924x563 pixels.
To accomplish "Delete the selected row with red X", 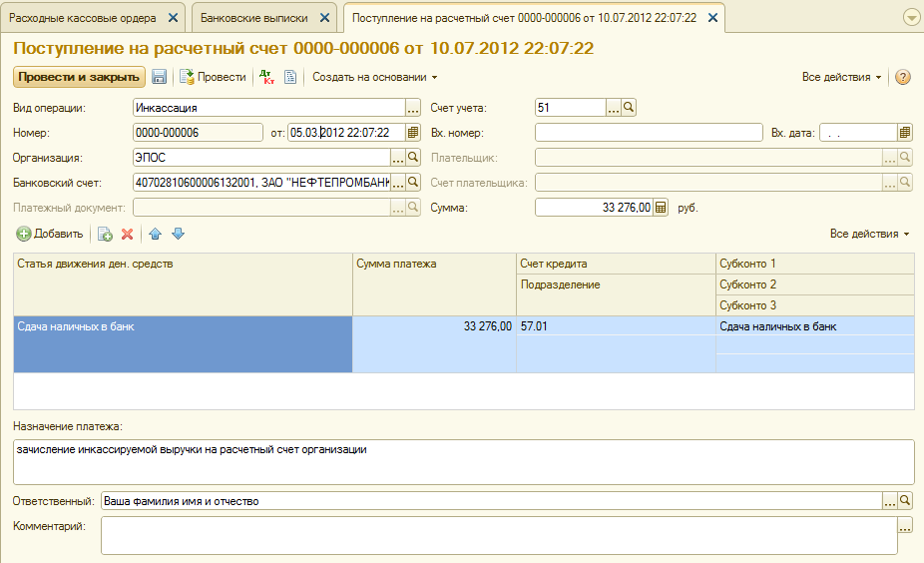I will pyautogui.click(x=128, y=234).
